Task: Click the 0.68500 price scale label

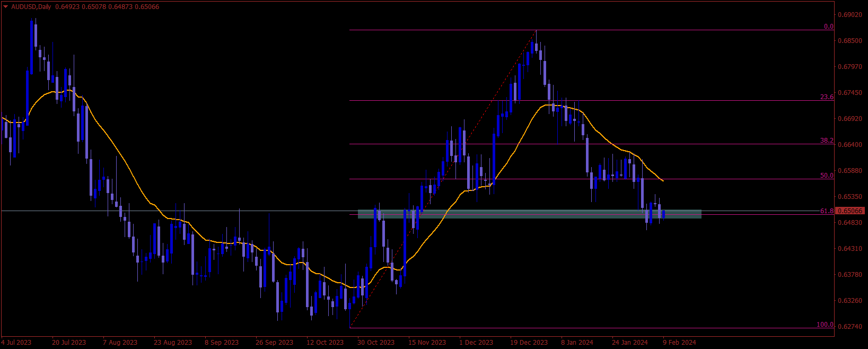Action: coord(850,41)
